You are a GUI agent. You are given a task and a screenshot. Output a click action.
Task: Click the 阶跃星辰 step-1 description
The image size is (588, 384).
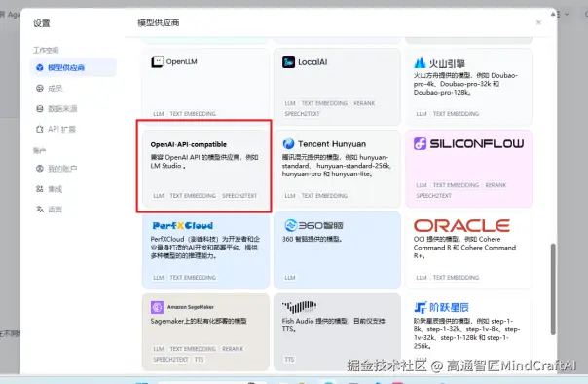pos(466,333)
